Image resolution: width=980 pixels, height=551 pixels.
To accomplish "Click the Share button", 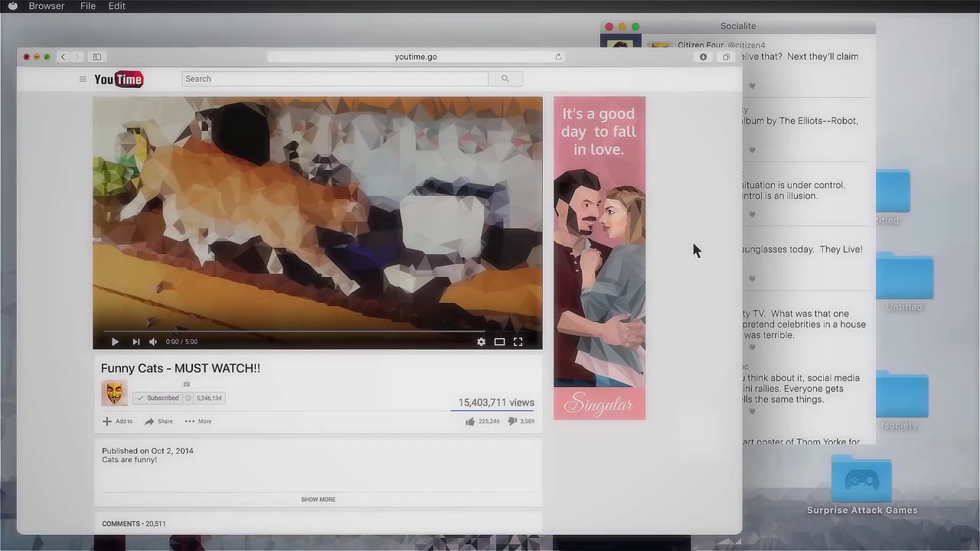I will (158, 421).
